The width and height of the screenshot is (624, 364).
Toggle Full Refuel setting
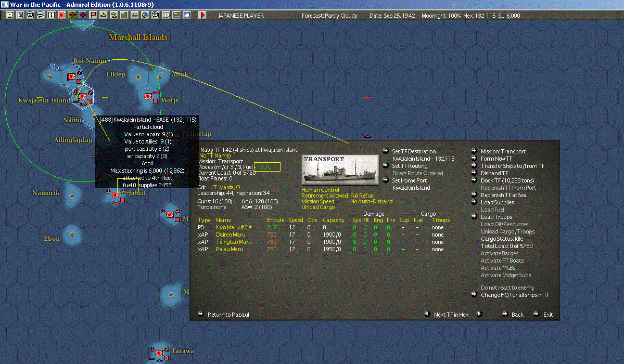[363, 196]
